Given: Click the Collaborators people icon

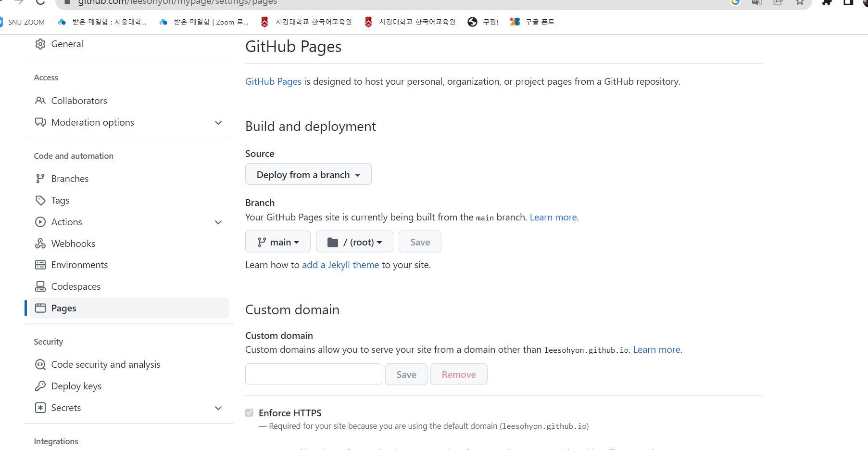Looking at the screenshot, I should coord(40,101).
